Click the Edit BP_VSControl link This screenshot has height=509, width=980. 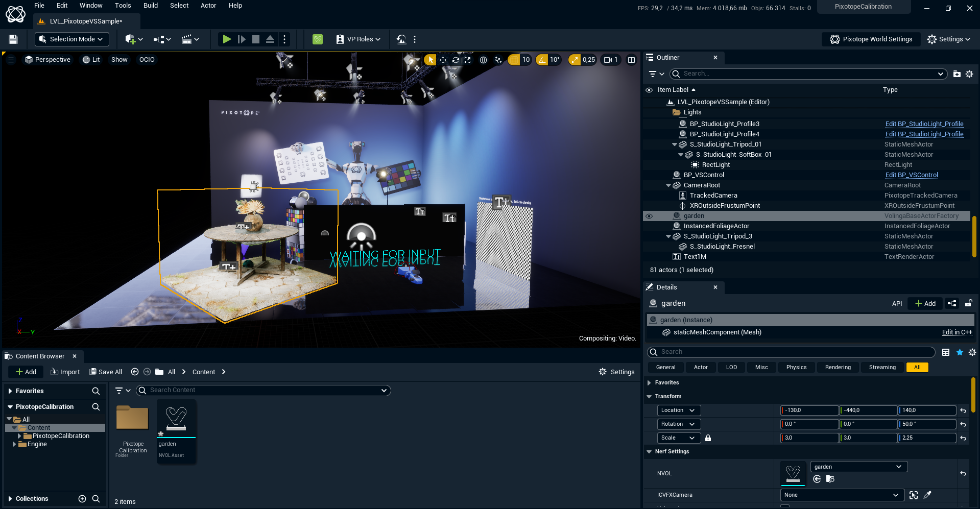click(x=911, y=175)
